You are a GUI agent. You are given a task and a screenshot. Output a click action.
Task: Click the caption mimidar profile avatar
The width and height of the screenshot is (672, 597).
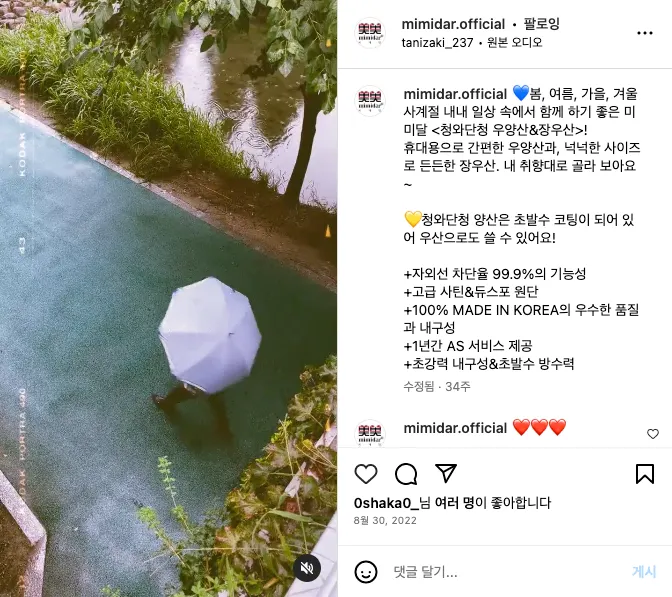370,101
